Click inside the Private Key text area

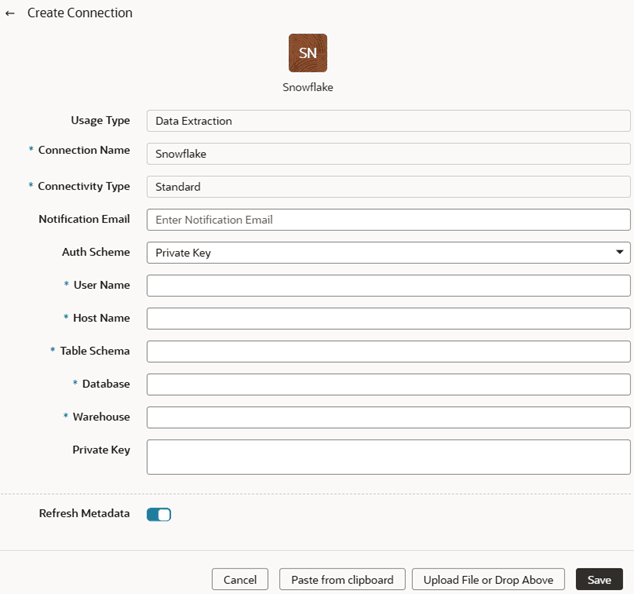[388, 457]
